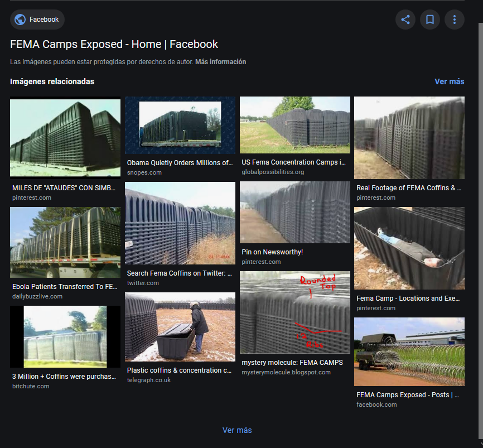This screenshot has width=483, height=448.
Task: Save image with bookmark icon
Action: click(x=430, y=20)
